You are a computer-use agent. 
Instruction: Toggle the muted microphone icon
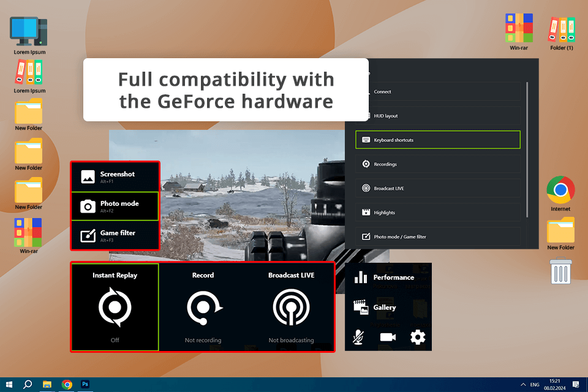click(x=358, y=337)
